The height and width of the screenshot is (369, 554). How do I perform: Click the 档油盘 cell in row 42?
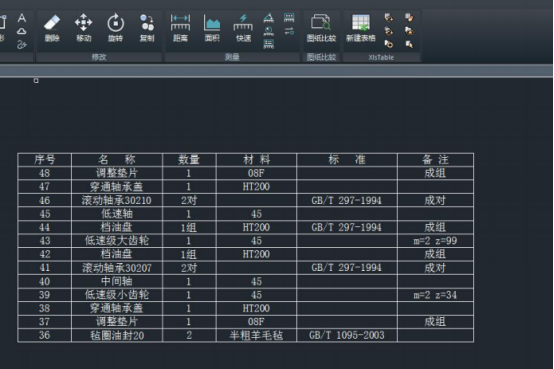(x=117, y=254)
